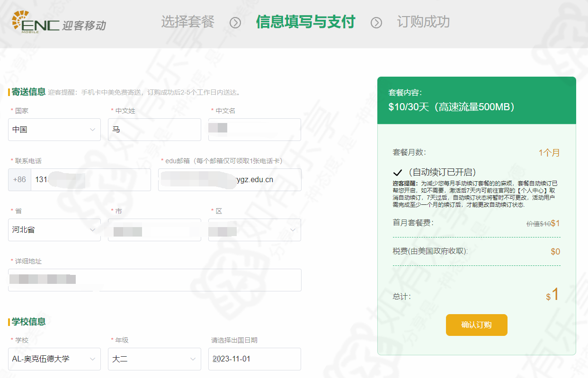588x378 pixels.
Task: Click the ENC 迎客移动 logo
Action: (59, 22)
